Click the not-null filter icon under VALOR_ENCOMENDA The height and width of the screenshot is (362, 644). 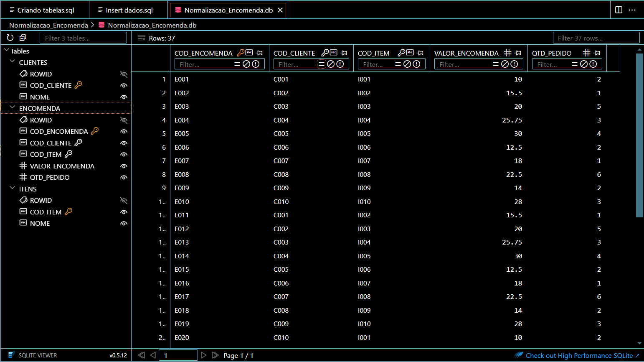pos(514,64)
